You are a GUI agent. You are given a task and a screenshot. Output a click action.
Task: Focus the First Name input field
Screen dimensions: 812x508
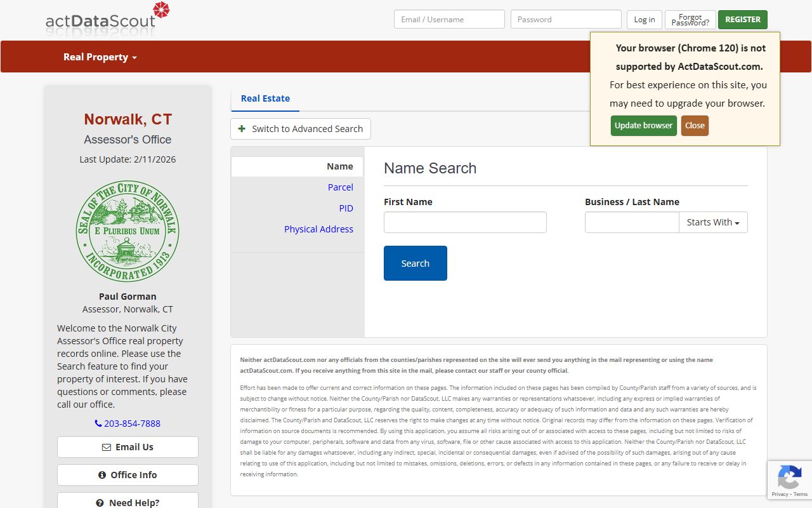(x=465, y=222)
